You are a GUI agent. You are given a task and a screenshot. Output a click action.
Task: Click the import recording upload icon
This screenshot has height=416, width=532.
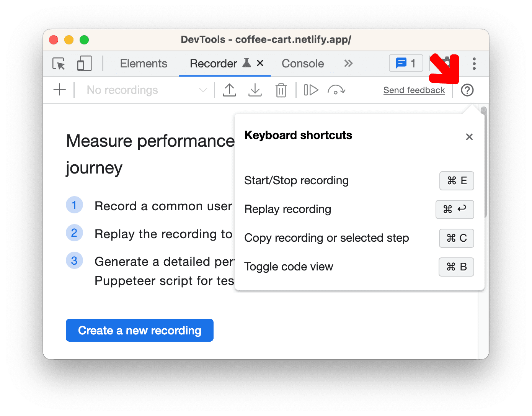point(229,90)
